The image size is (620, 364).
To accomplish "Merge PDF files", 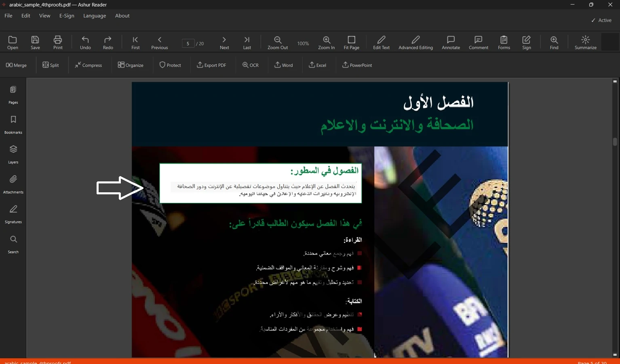I will coord(16,65).
